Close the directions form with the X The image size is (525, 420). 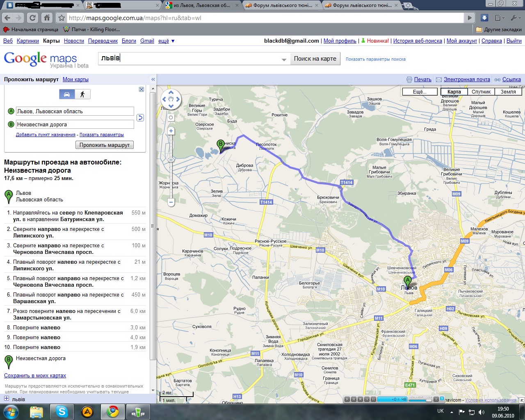coord(142,89)
